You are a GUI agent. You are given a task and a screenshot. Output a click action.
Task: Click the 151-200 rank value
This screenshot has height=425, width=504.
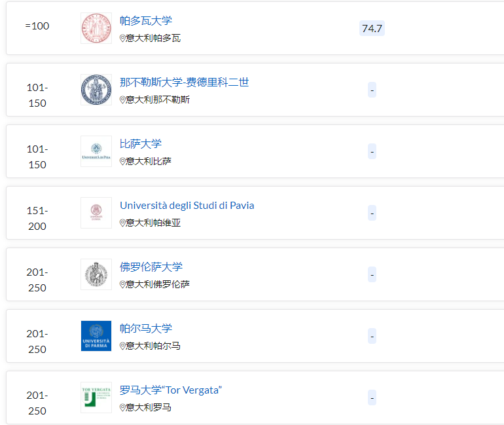(x=37, y=218)
